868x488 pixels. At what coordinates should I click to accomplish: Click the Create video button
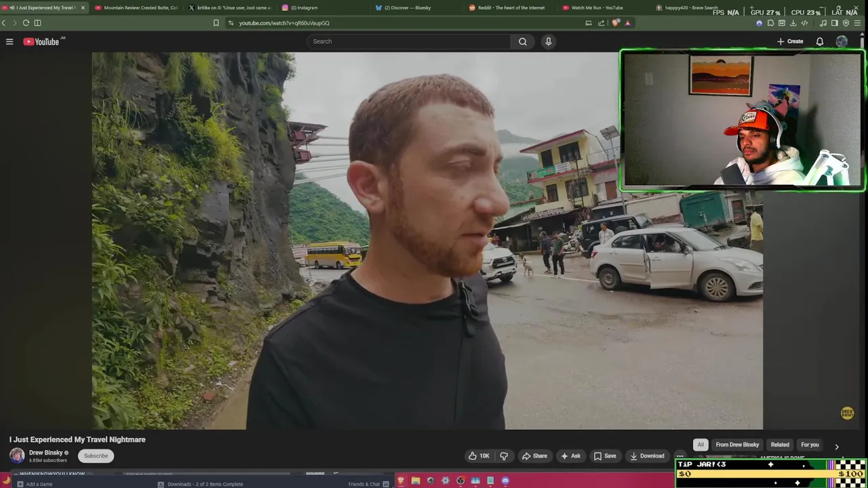[x=790, y=41]
